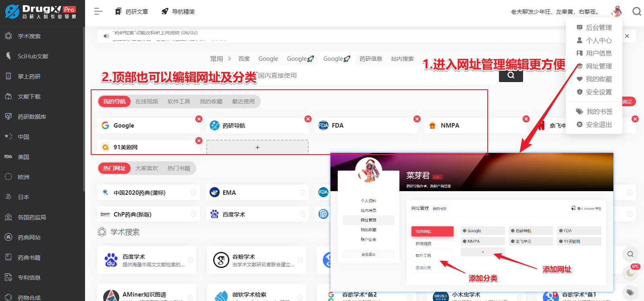Click the floating round search button at right
The height and width of the screenshot is (301, 644).
630,254
